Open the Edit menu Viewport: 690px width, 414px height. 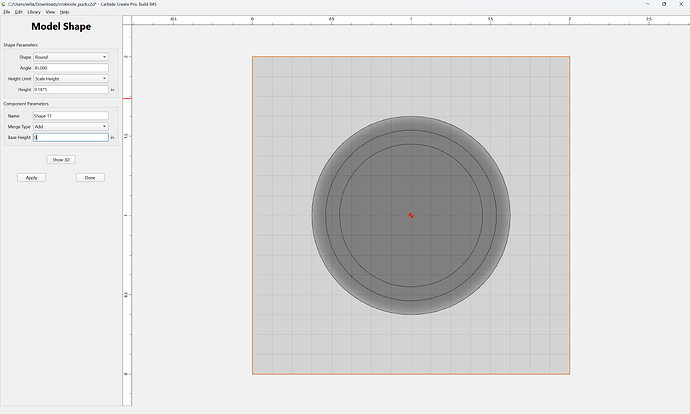18,12
